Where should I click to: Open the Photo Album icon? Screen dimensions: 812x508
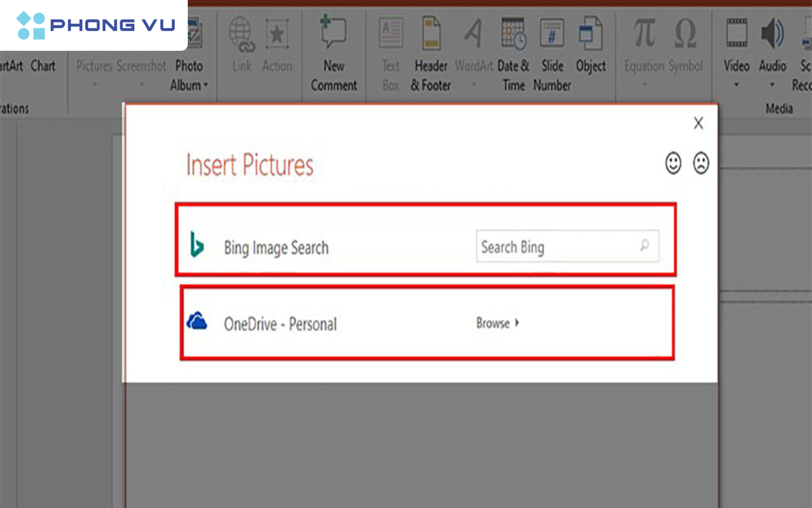pos(194,33)
